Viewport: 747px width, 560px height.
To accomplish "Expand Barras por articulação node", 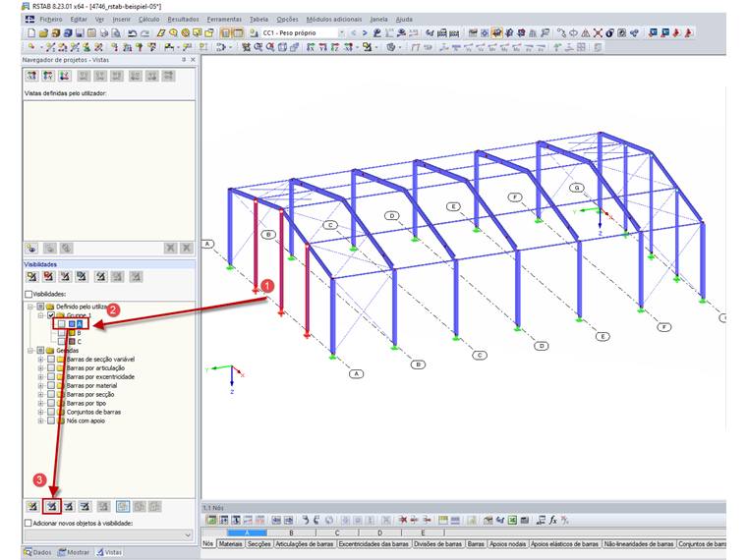I will (40, 368).
